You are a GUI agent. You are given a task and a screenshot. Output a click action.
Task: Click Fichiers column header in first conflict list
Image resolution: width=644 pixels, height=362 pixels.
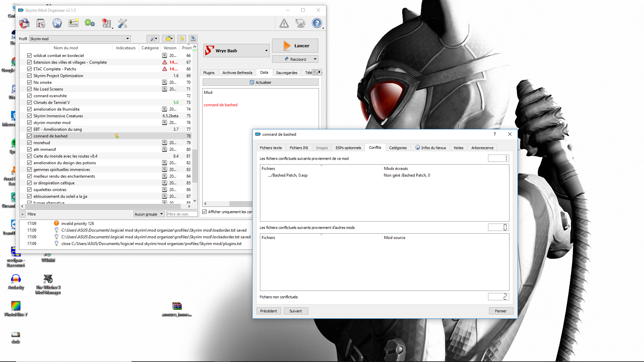coord(321,169)
